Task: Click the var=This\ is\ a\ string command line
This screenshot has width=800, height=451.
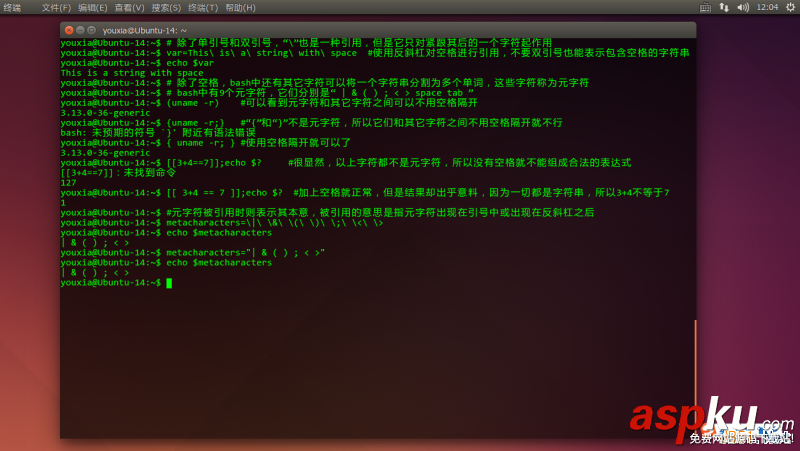Action: (375, 53)
